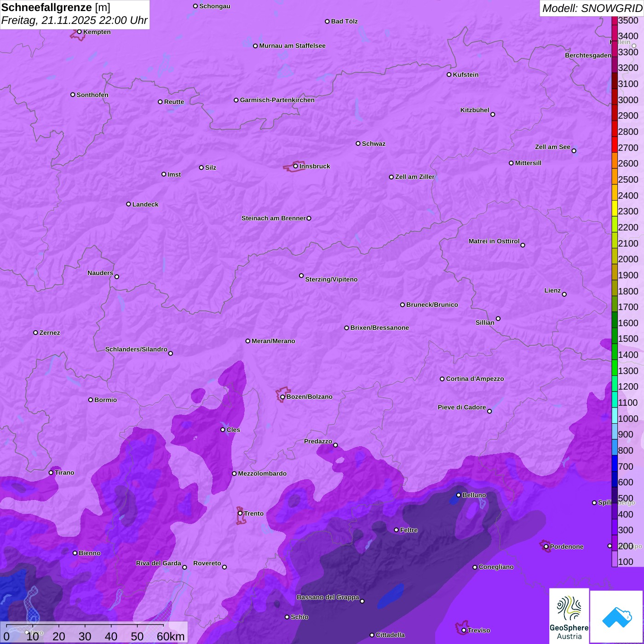Click the Bassano del Grappa label
The width and height of the screenshot is (644, 644).
[328, 597]
